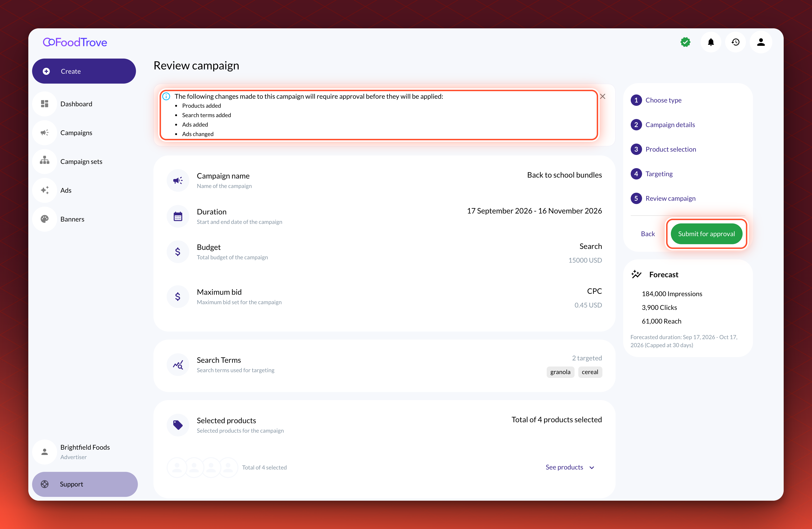The height and width of the screenshot is (529, 812).
Task: Click the 184,000 Impressions forecast
Action: (x=672, y=294)
